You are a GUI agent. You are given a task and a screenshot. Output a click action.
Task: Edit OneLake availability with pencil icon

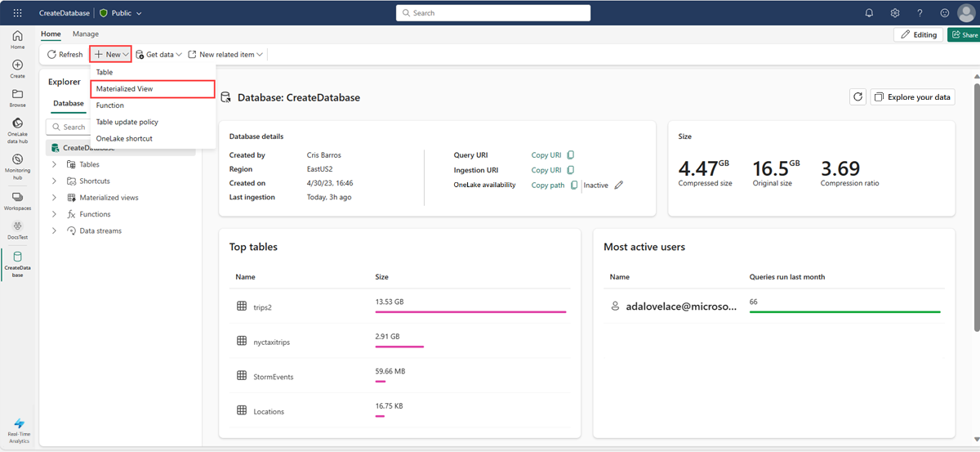618,186
